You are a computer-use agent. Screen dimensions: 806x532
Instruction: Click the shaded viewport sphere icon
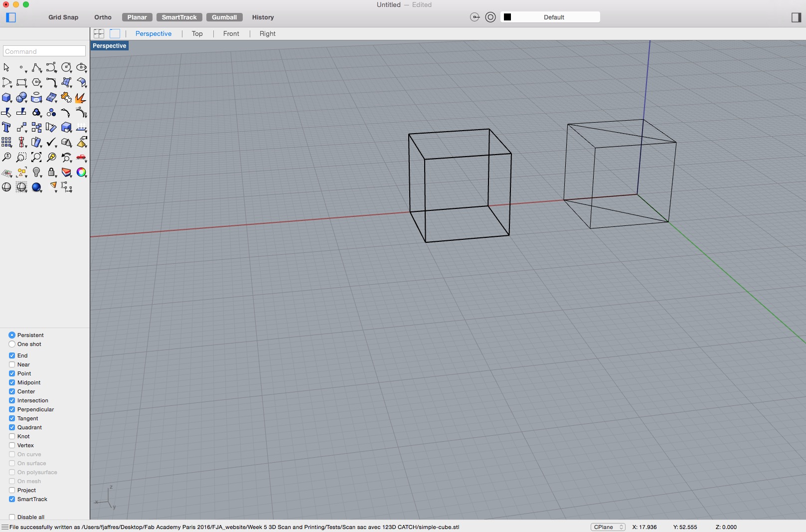6,187
